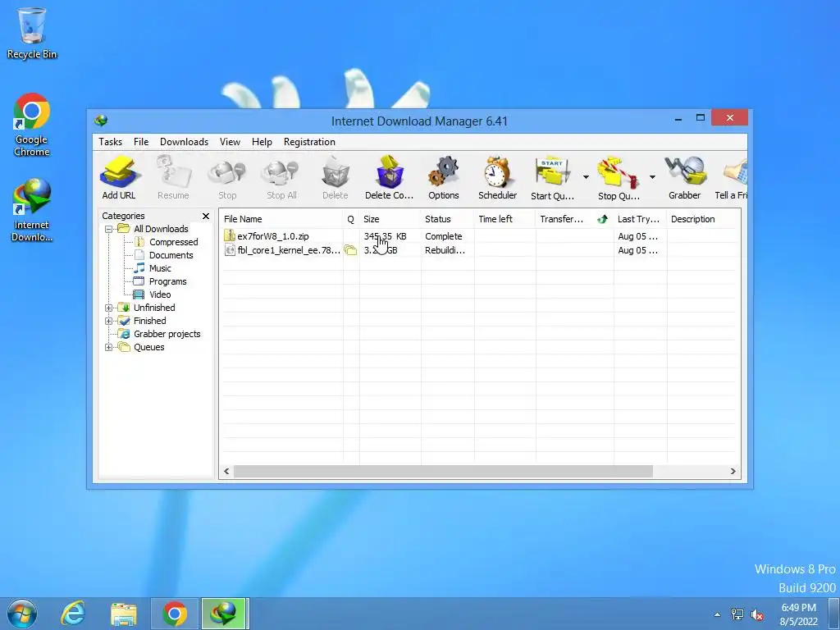The image size is (840, 630).
Task: Sort by the Status column header
Action: click(x=447, y=219)
